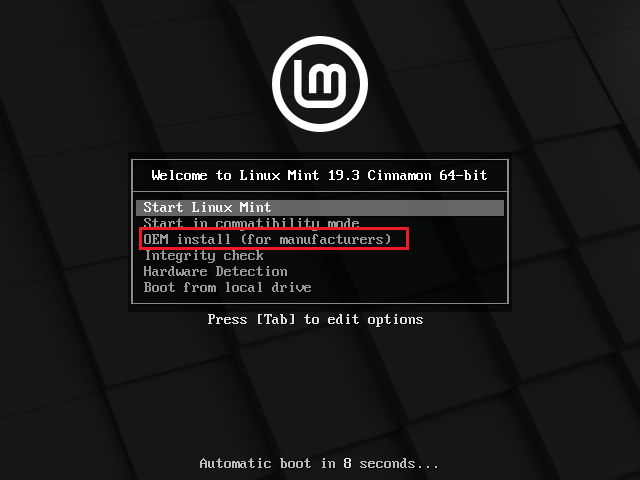Screen dimensions: 640x480
Task: Click the word Welcome in menu header
Action: 179,176
